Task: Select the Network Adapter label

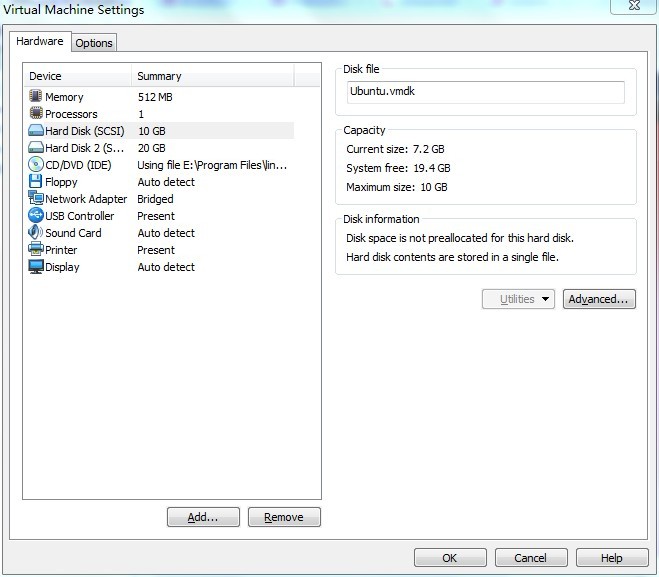Action: [x=86, y=199]
